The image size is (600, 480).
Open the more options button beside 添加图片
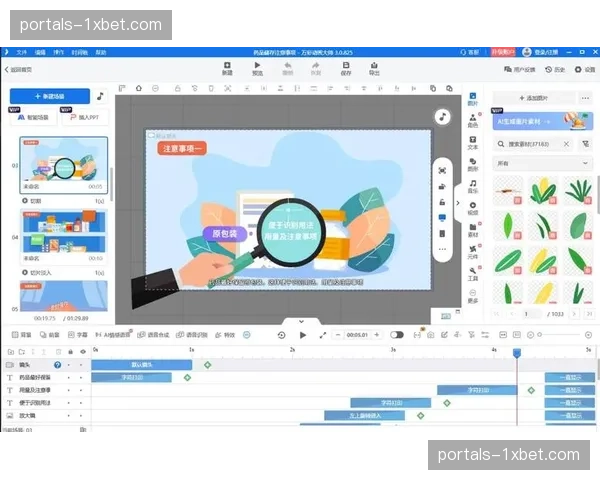[586, 97]
